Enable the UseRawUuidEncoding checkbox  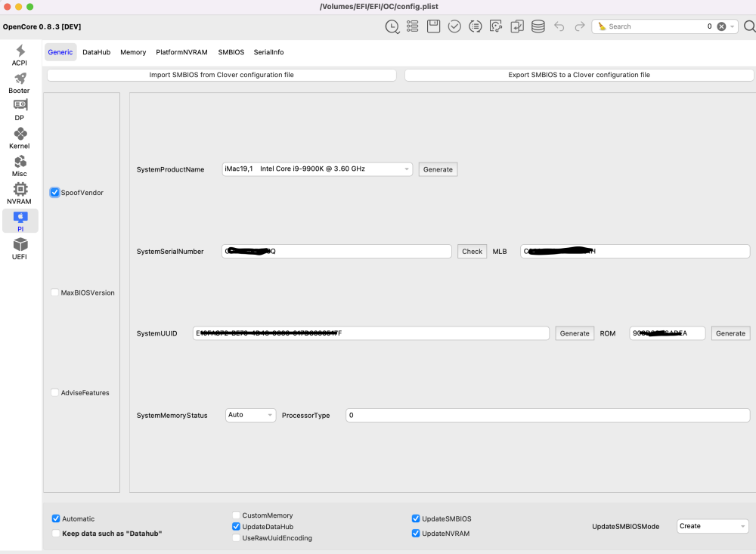236,538
